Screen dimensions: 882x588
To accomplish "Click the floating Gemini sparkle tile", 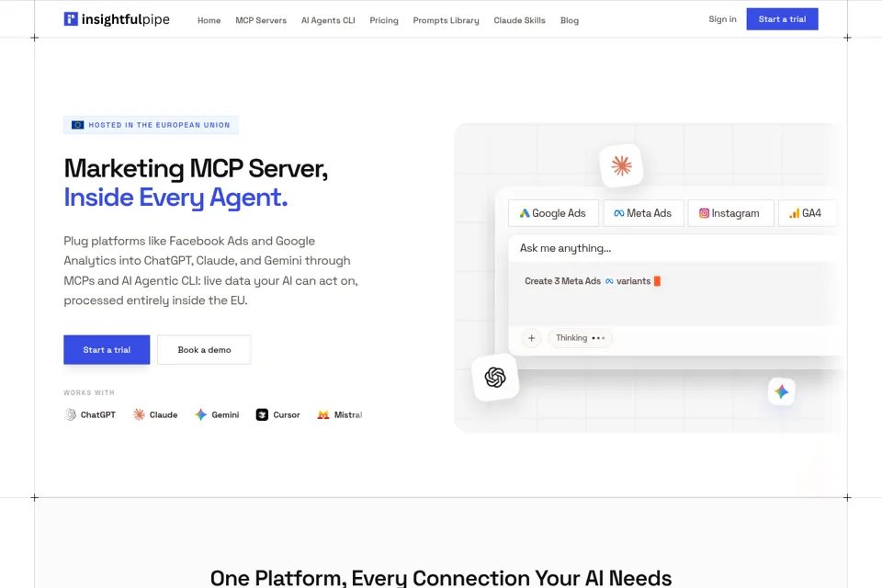I will point(781,391).
